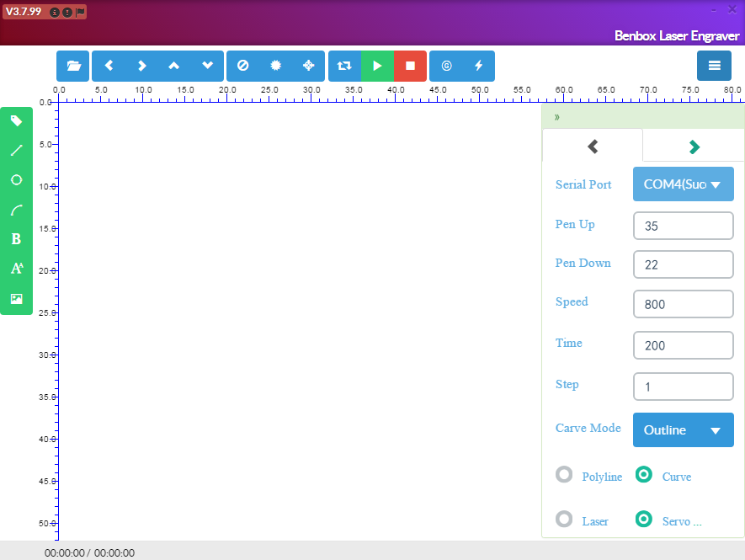Open file with the folder icon
Image resolution: width=745 pixels, height=560 pixels.
72,66
